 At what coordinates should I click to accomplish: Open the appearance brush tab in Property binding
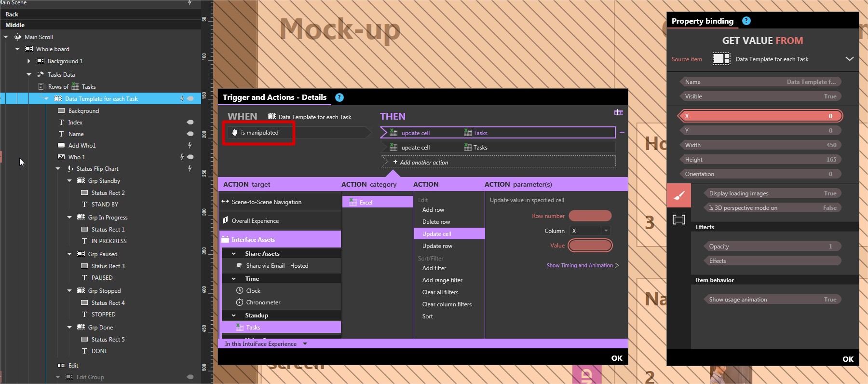[678, 195]
